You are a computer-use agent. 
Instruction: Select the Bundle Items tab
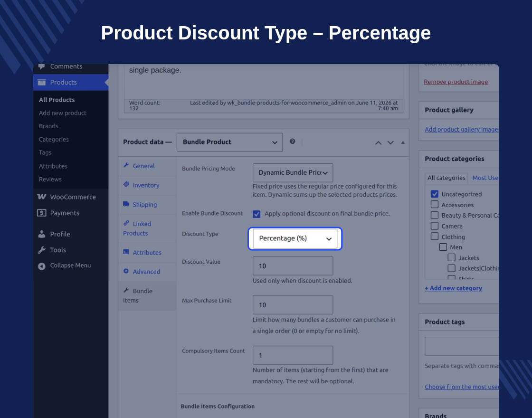coord(147,296)
